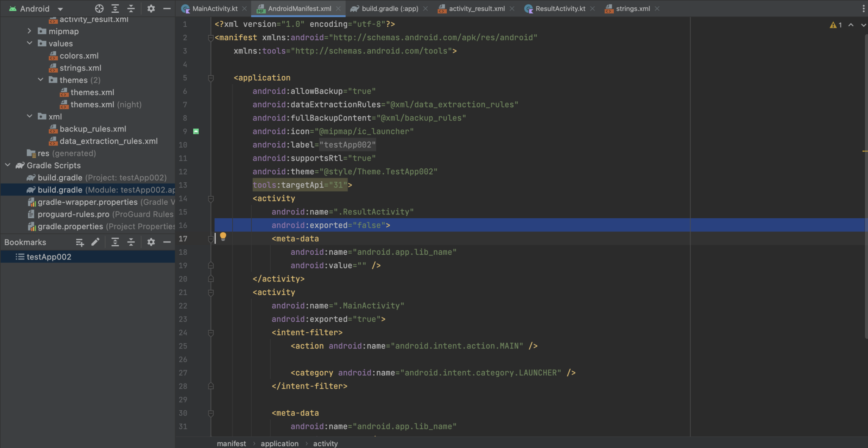Screen dimensions: 868x448
Task: Add a new bookmark group in Bookmarks panel
Action: click(80, 242)
